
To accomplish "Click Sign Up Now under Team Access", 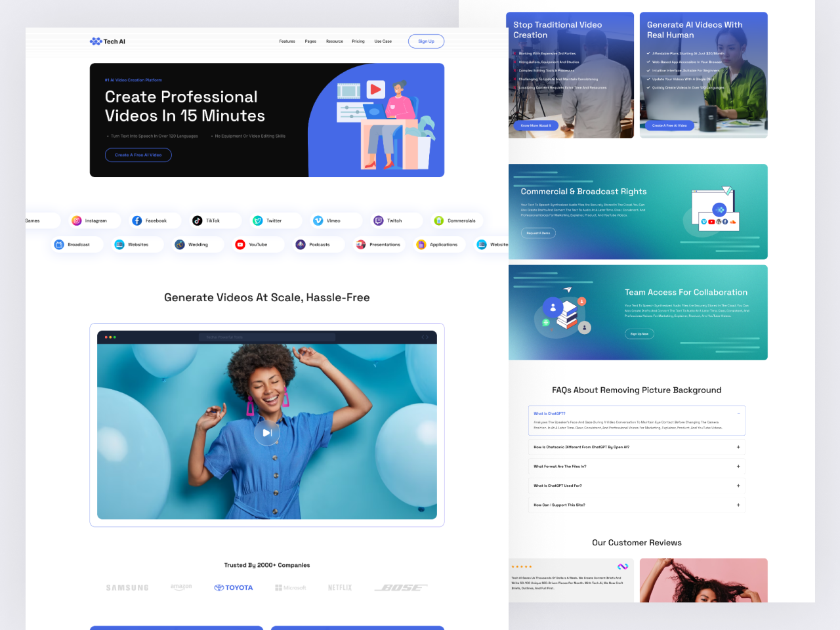I will [x=639, y=334].
